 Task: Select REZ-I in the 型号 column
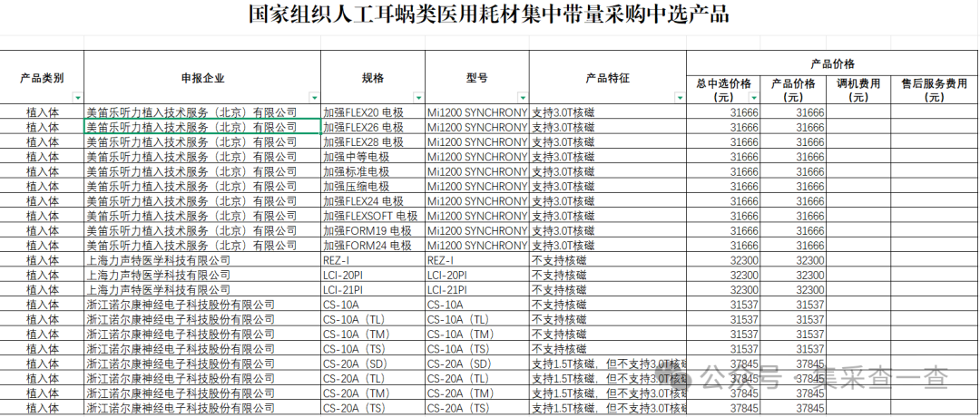(477, 259)
